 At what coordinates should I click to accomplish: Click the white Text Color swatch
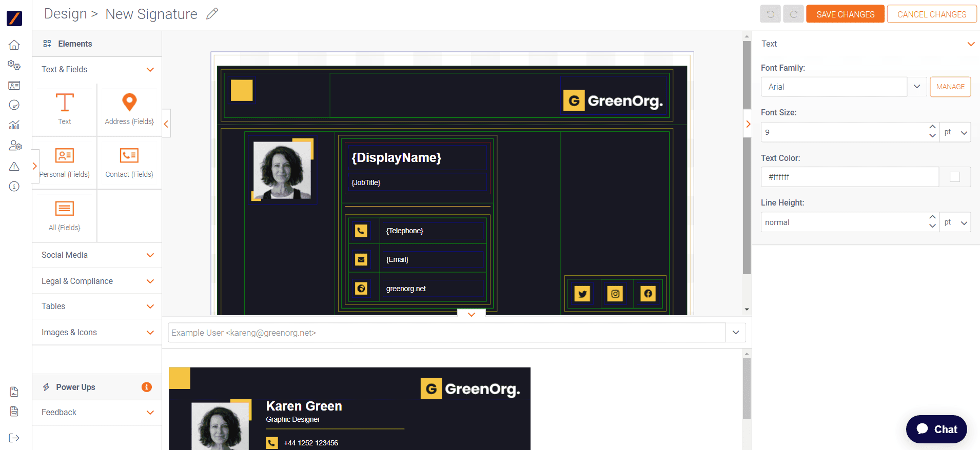coord(954,177)
